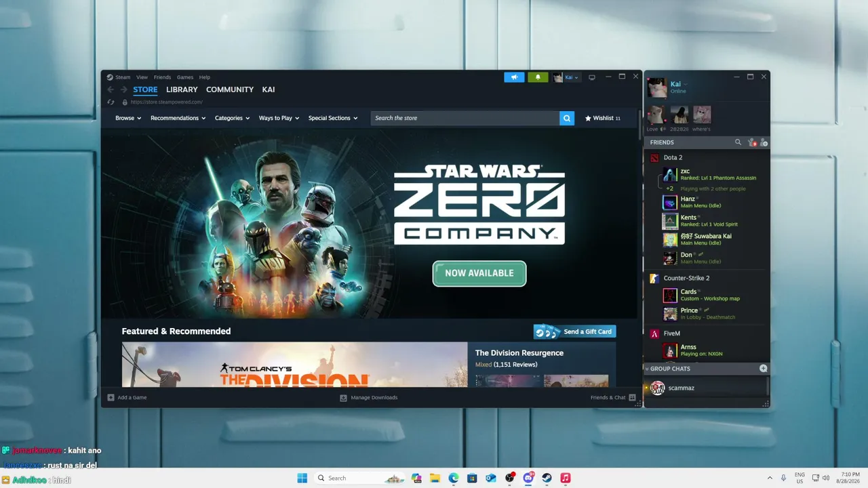
Task: Click the Add a Game plus icon
Action: point(111,397)
